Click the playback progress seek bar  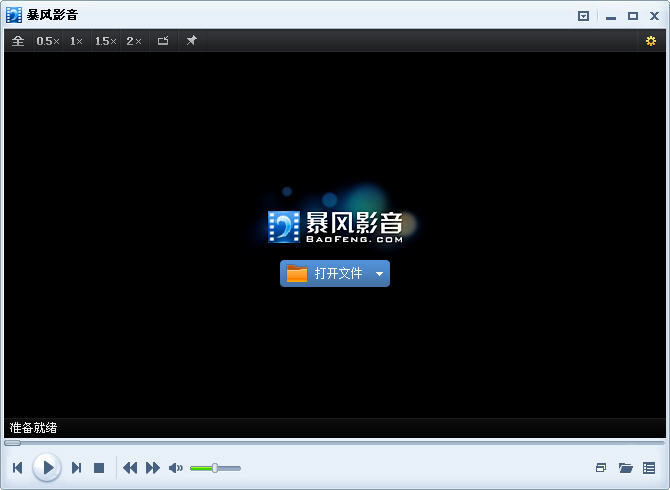[x=335, y=443]
